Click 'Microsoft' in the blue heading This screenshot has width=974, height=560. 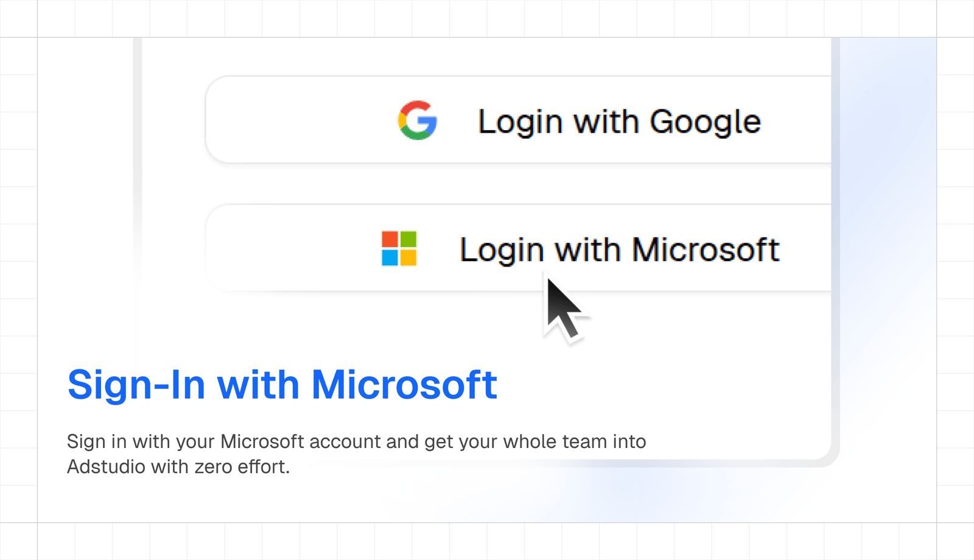[x=404, y=384]
